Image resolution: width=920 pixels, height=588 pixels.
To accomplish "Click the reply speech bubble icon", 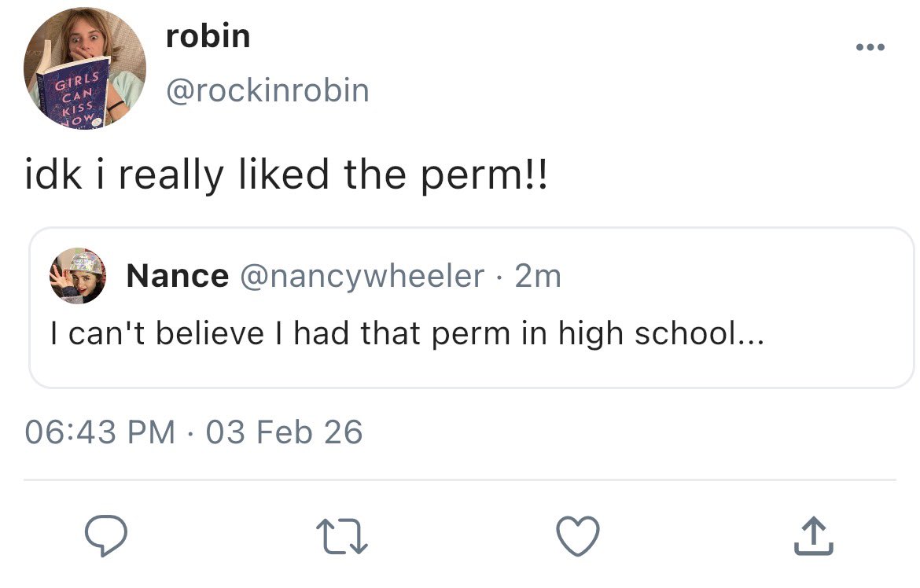I will tap(106, 537).
